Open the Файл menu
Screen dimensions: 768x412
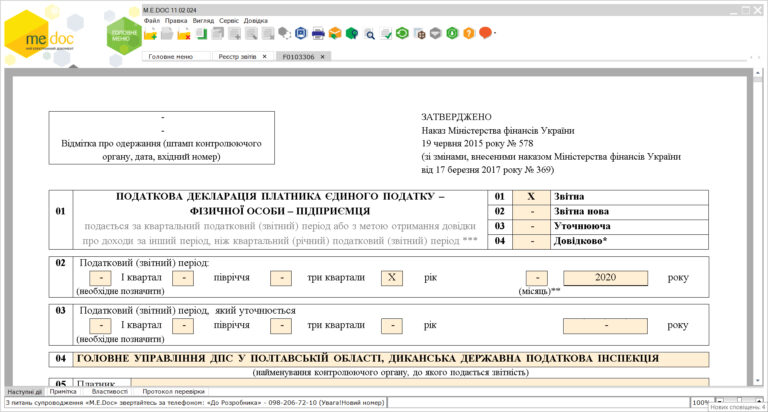(x=151, y=20)
